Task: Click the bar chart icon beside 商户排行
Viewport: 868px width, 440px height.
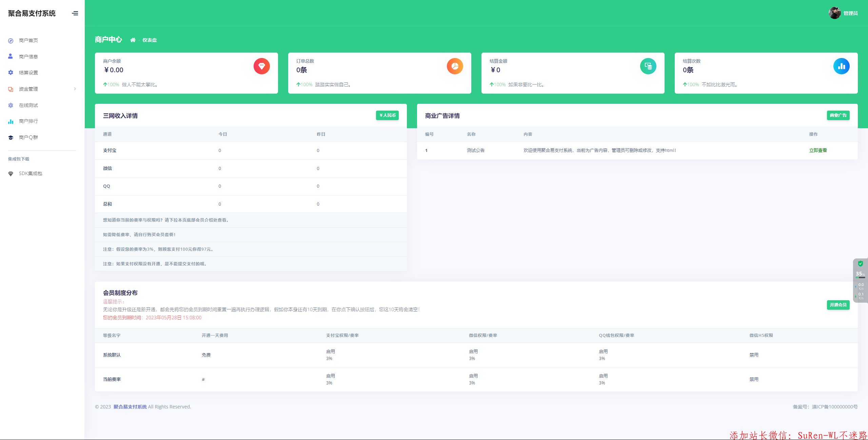Action: tap(11, 121)
